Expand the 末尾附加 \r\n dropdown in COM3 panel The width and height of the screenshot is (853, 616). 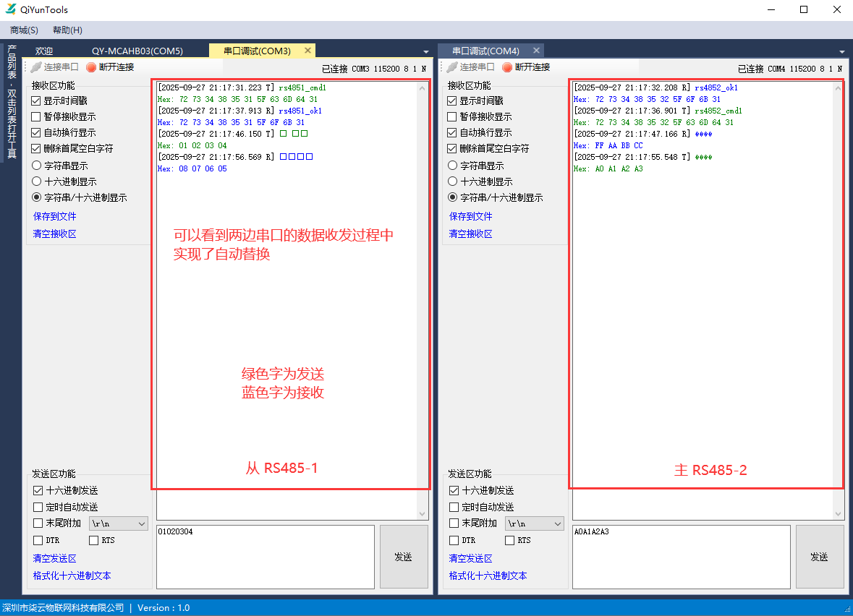coord(141,523)
